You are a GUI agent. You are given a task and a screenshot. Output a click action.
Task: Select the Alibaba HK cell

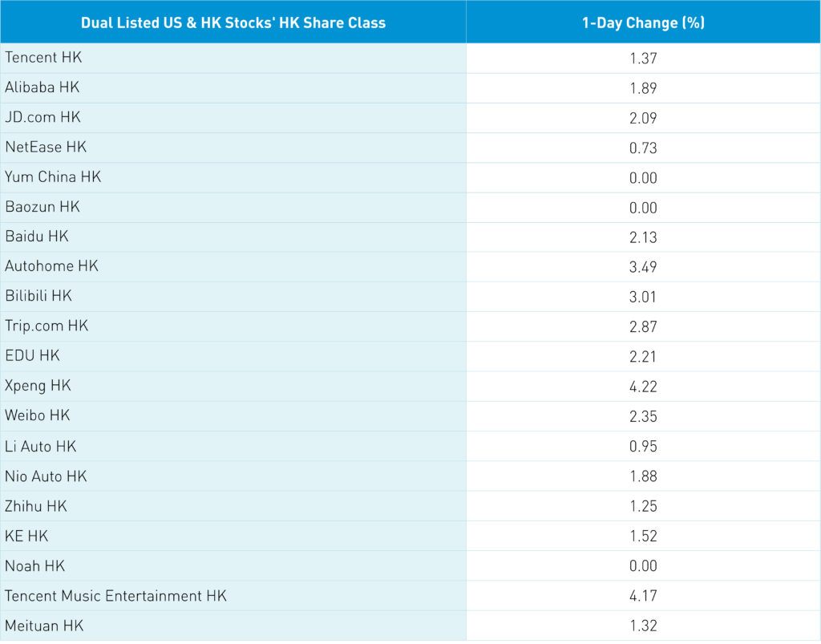pyautogui.click(x=42, y=87)
